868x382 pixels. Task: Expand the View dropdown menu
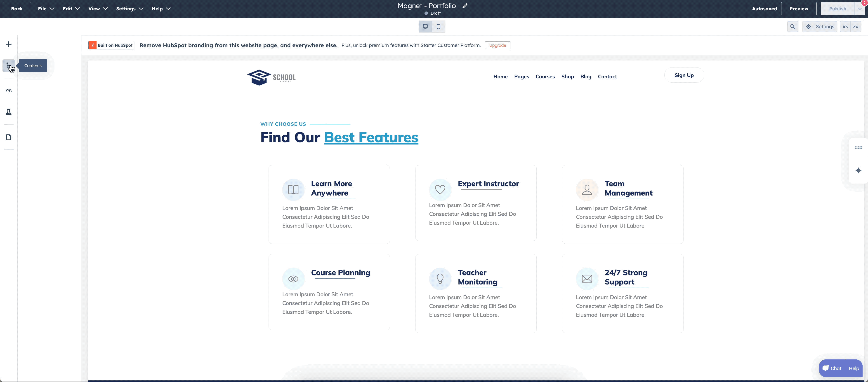[x=98, y=9]
